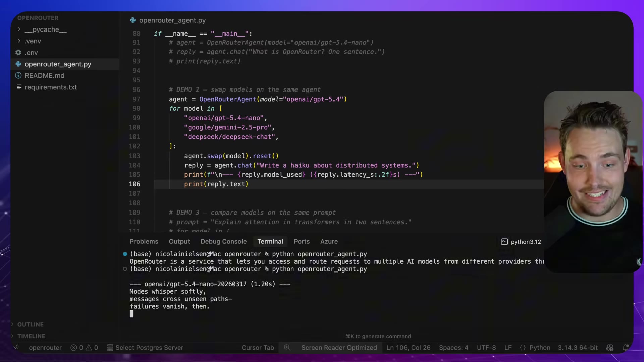Click the python3.12 terminal label
This screenshot has height=362, width=644.
[x=526, y=242]
